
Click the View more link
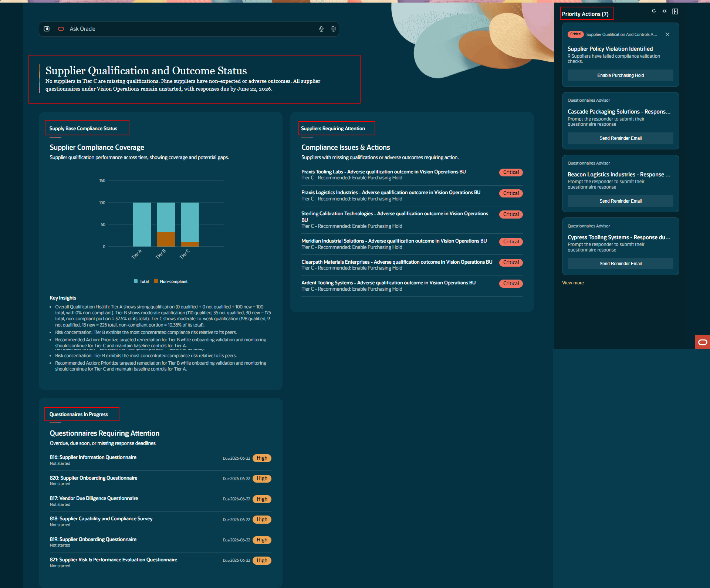(x=573, y=283)
